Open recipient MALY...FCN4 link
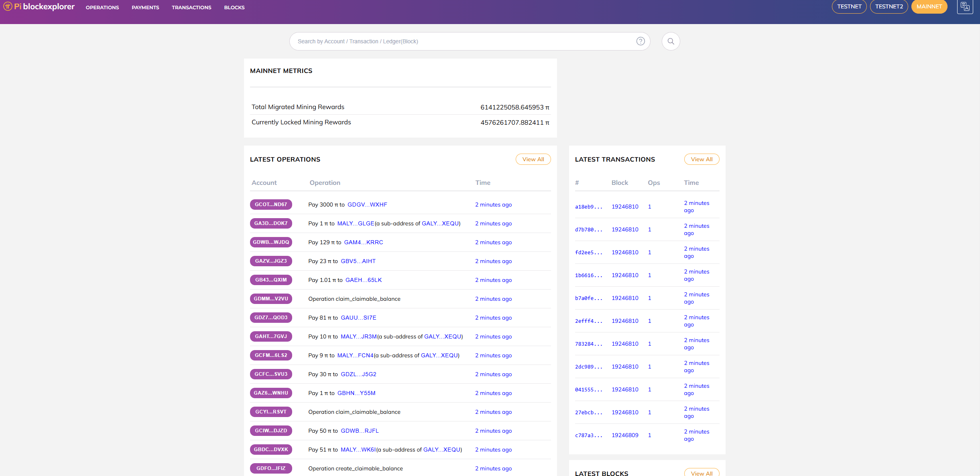 coord(355,355)
